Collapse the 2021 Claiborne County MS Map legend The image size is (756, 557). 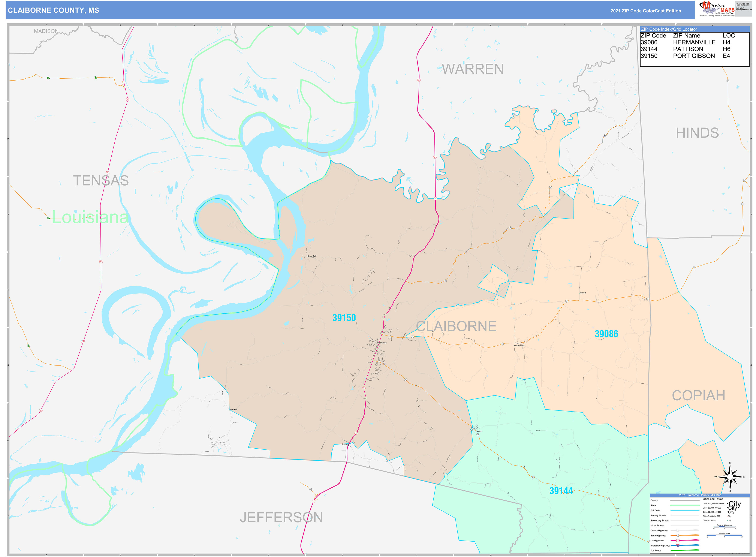[x=700, y=495]
